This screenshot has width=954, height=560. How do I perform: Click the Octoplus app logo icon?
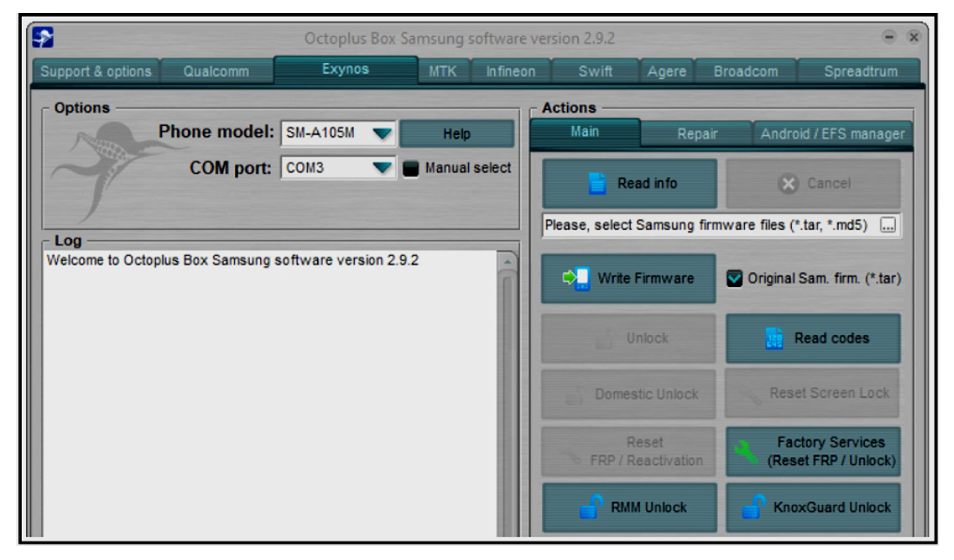43,37
